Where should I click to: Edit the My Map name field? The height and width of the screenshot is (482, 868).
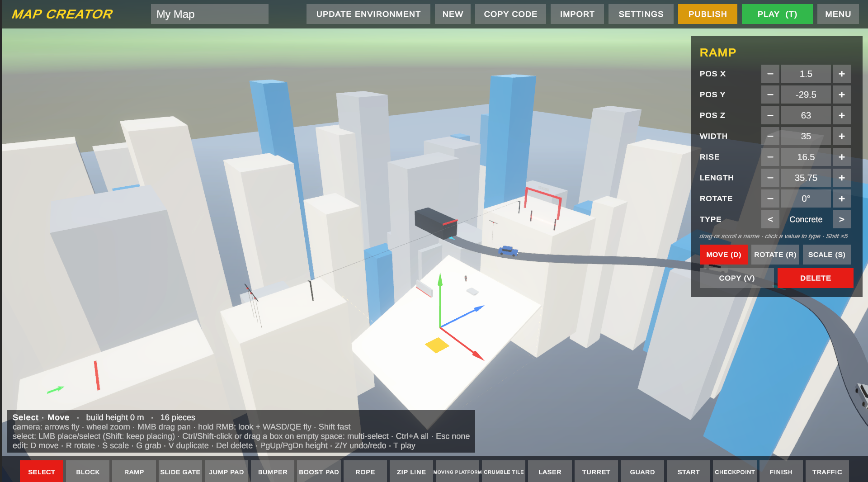[210, 14]
